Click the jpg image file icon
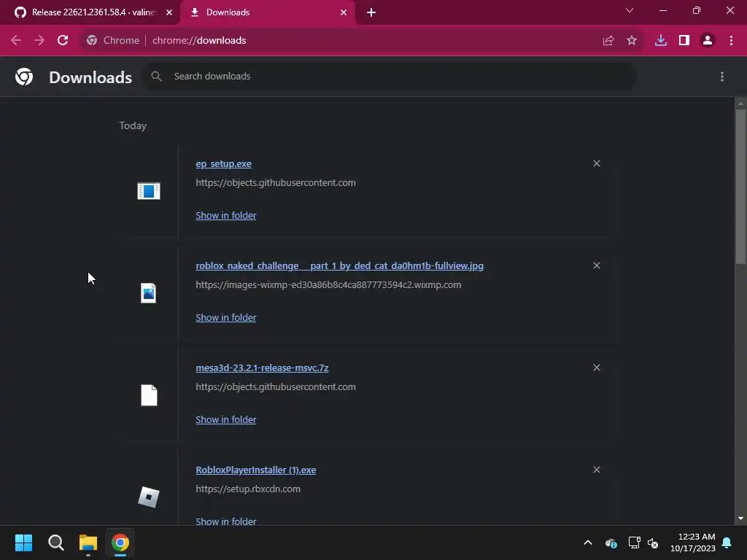Viewport: 747px width, 560px height. tap(149, 293)
